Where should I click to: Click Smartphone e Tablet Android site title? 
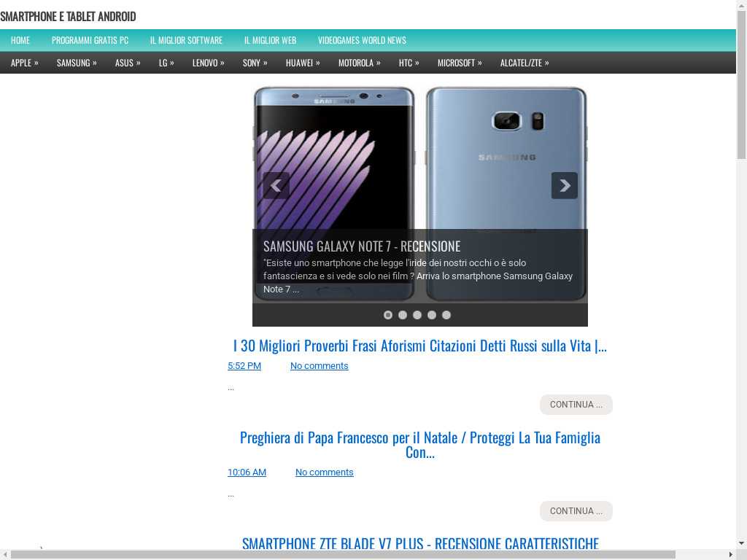(68, 17)
